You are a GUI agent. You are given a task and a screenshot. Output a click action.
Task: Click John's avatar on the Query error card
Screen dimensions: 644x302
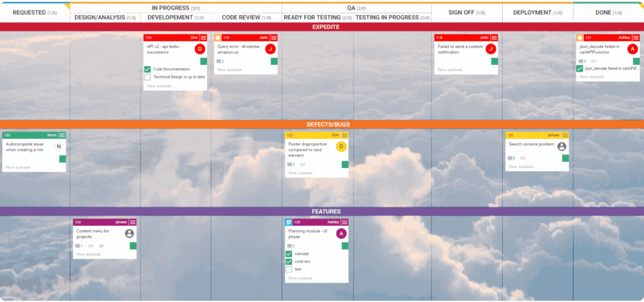tap(270, 48)
